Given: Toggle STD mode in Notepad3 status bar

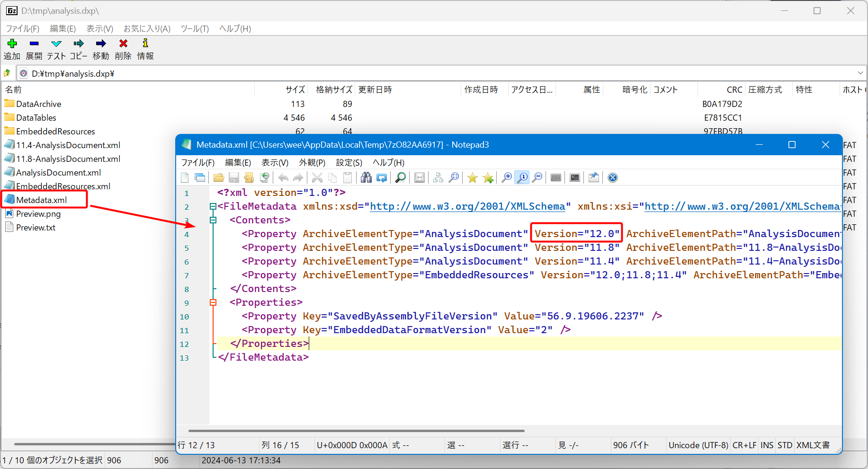Looking at the screenshot, I should [785, 445].
